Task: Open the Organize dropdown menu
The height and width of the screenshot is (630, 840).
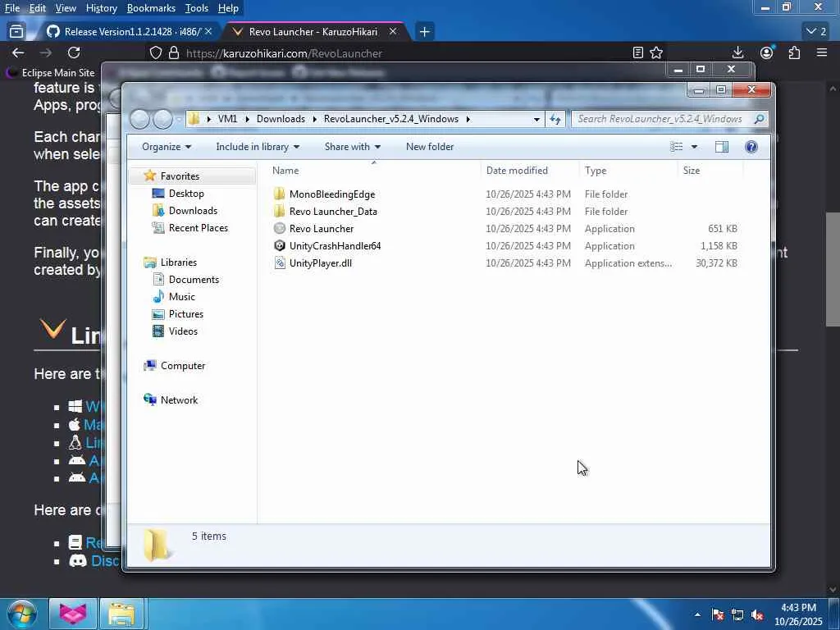Action: point(167,147)
